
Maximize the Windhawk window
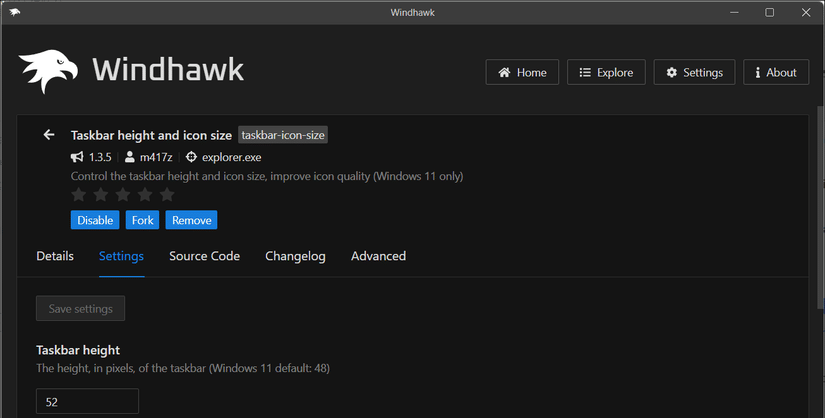coord(769,12)
